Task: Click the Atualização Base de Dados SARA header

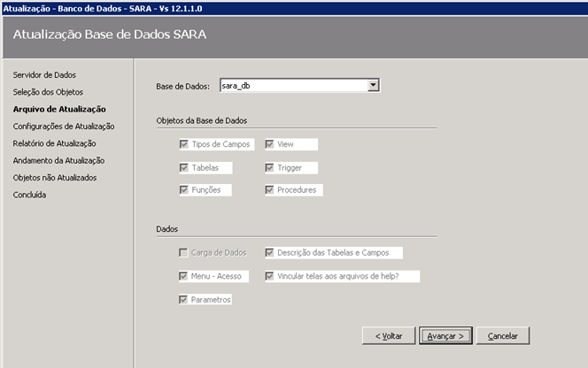Action: [x=110, y=34]
